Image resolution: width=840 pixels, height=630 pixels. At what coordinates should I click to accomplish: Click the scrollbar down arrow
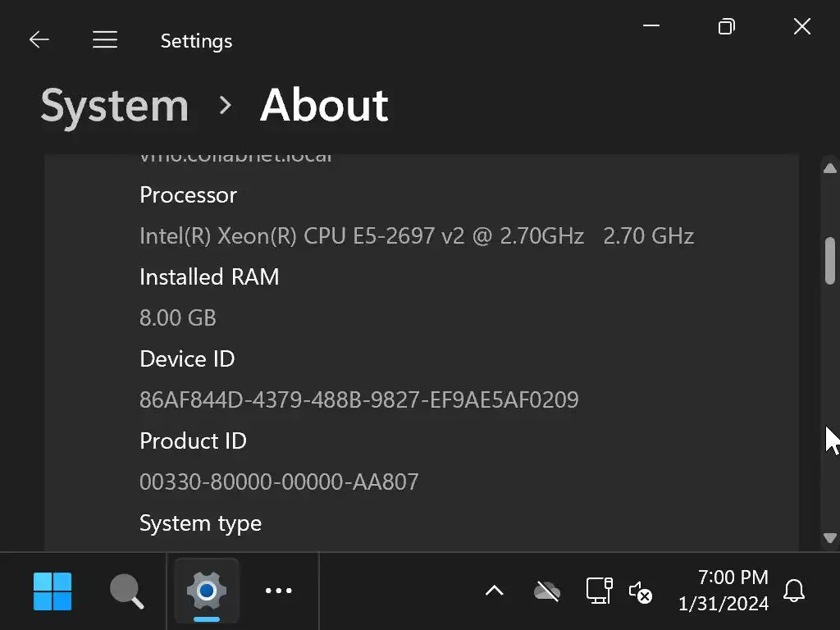(829, 538)
